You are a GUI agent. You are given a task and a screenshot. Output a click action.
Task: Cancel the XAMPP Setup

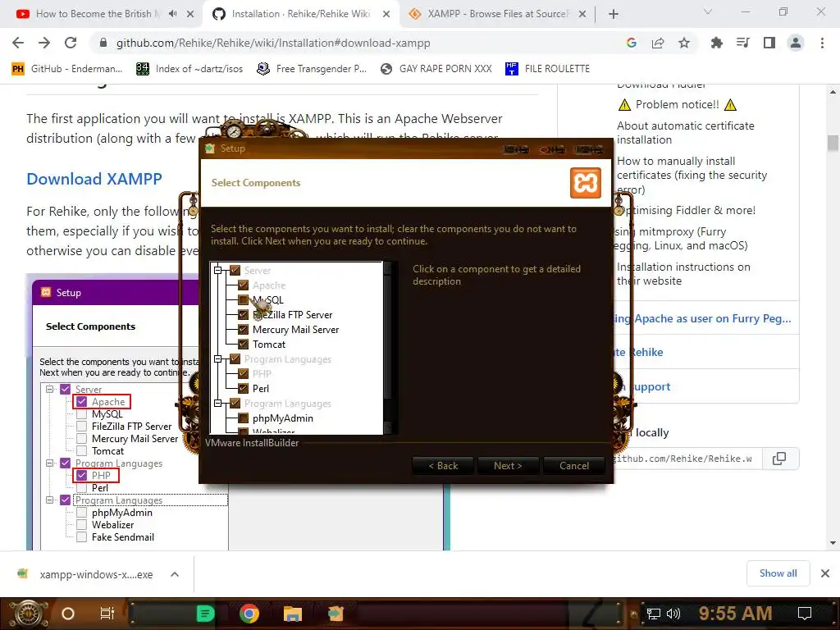tap(574, 466)
